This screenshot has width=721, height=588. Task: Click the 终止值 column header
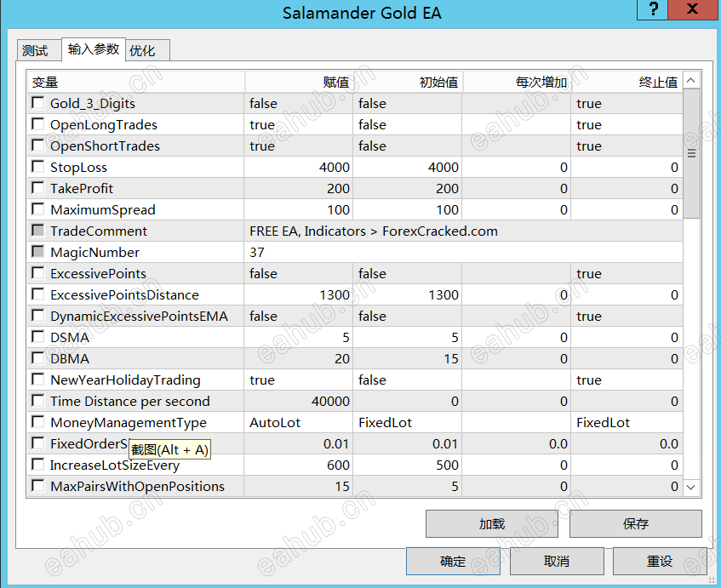(627, 83)
